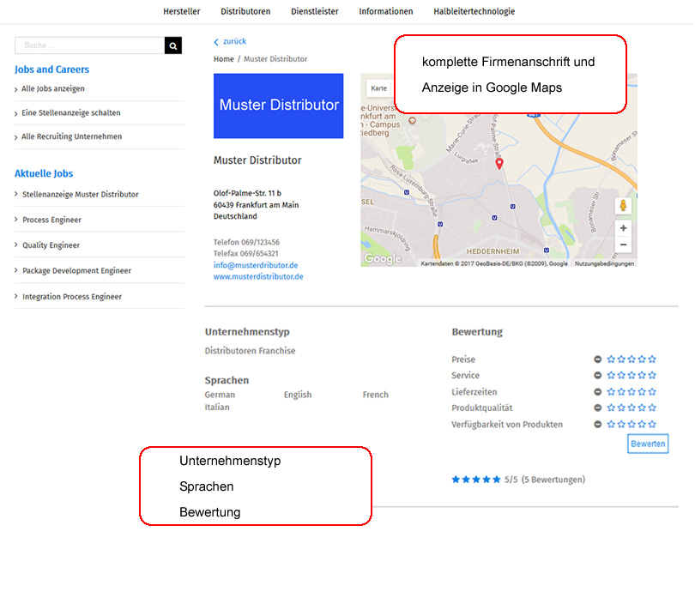Give Preise a one-star rating
Viewport: 695px width, 616px height.
tap(611, 359)
